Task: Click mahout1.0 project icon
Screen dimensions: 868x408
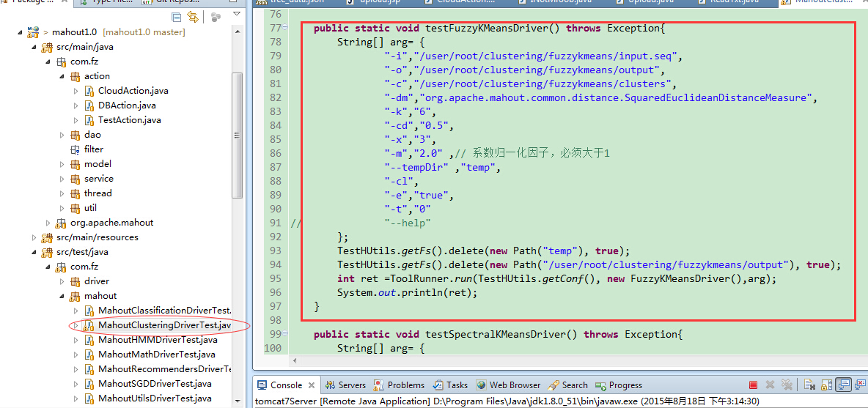Action: [33, 32]
